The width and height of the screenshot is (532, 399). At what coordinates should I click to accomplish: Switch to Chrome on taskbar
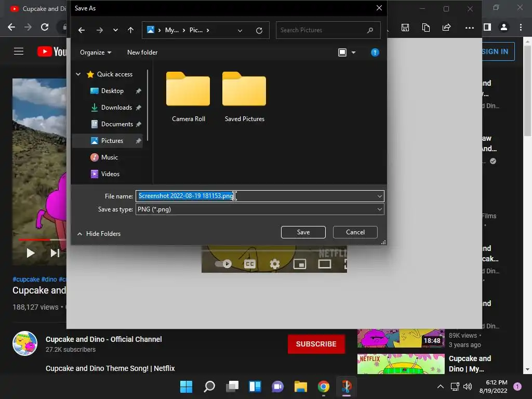coord(323,387)
